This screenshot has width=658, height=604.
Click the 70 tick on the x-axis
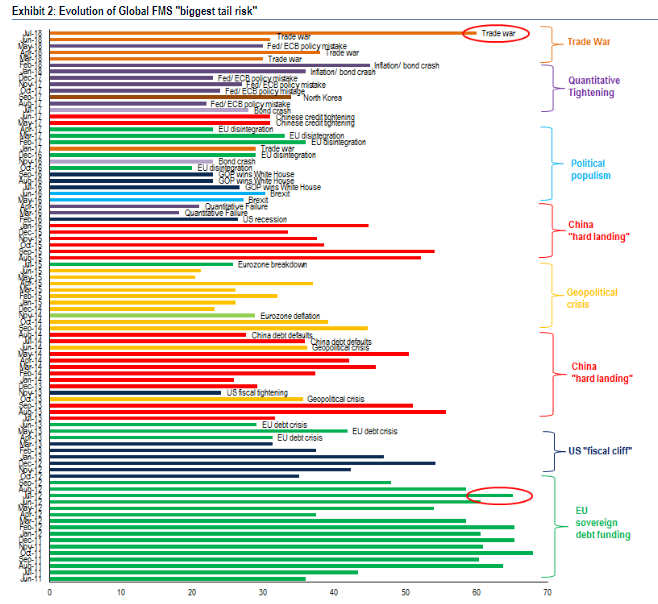click(547, 592)
